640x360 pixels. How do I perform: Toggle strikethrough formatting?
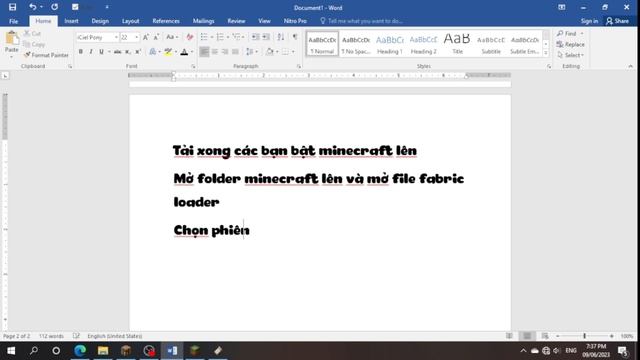tap(118, 52)
